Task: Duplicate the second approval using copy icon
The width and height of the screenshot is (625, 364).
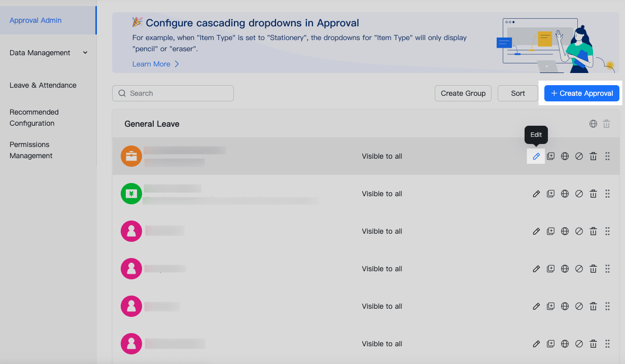Action: point(550,194)
